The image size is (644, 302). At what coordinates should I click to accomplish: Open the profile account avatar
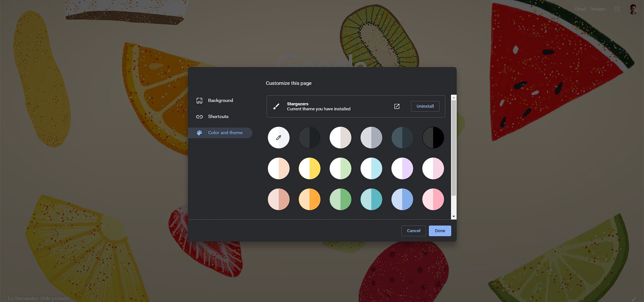point(633,9)
